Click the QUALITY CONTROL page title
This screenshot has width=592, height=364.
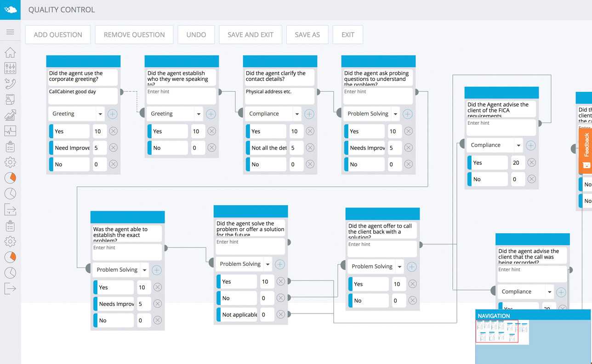[x=62, y=10]
